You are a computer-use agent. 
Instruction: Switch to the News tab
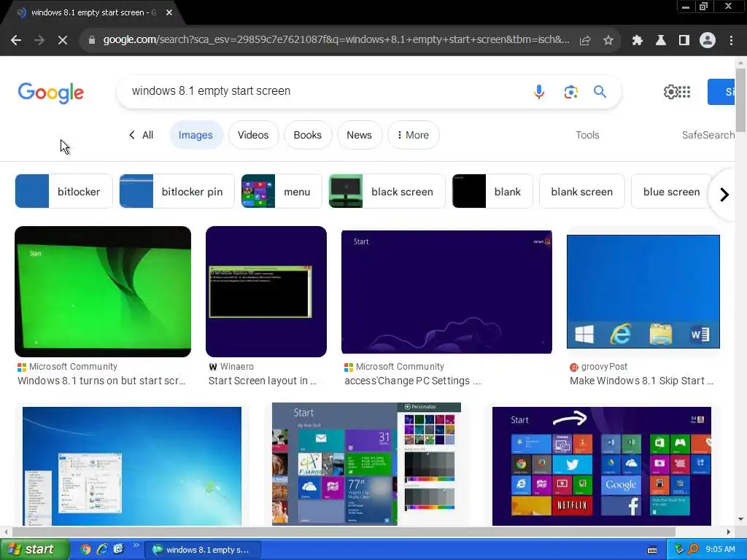[359, 135]
